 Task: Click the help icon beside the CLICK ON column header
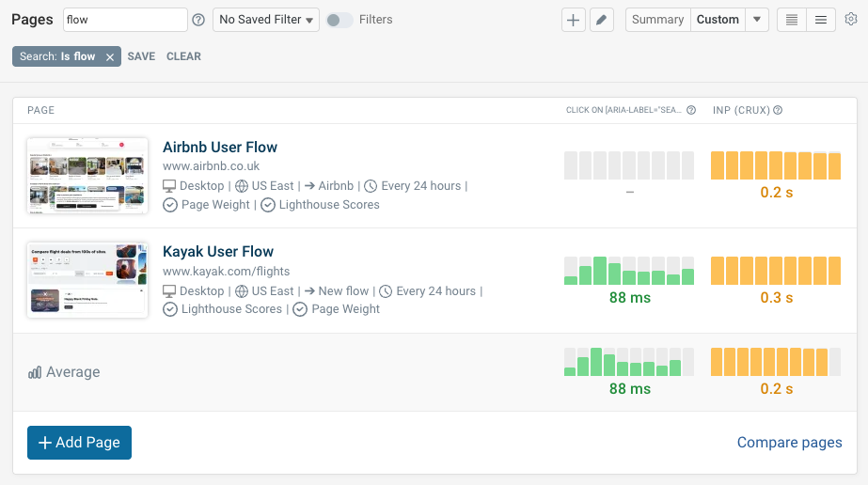(691, 110)
